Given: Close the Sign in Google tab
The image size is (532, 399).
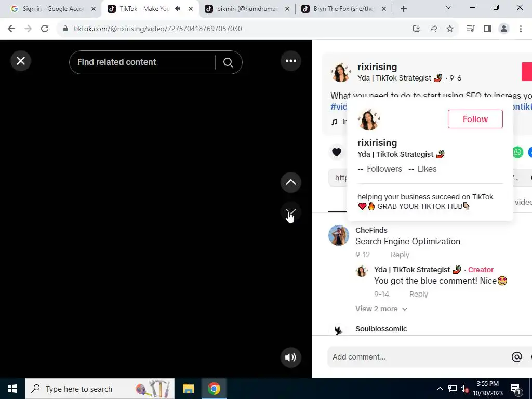Looking at the screenshot, I should pos(94,9).
